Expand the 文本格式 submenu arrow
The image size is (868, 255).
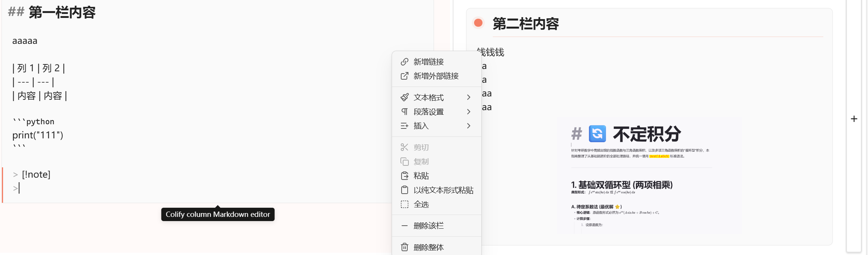point(469,98)
